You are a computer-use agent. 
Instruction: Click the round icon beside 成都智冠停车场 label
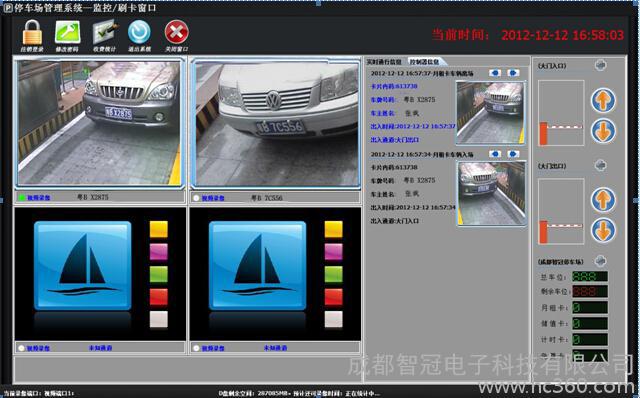(x=600, y=261)
